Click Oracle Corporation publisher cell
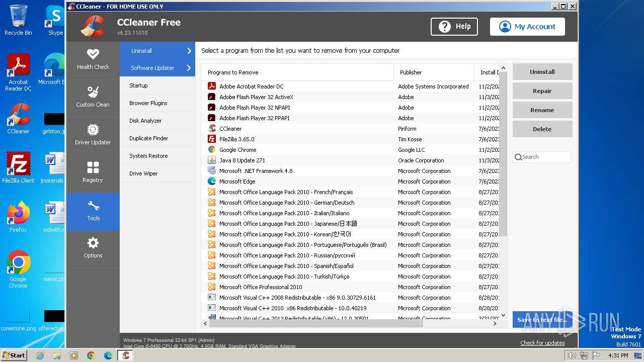The width and height of the screenshot is (644, 362). click(421, 160)
